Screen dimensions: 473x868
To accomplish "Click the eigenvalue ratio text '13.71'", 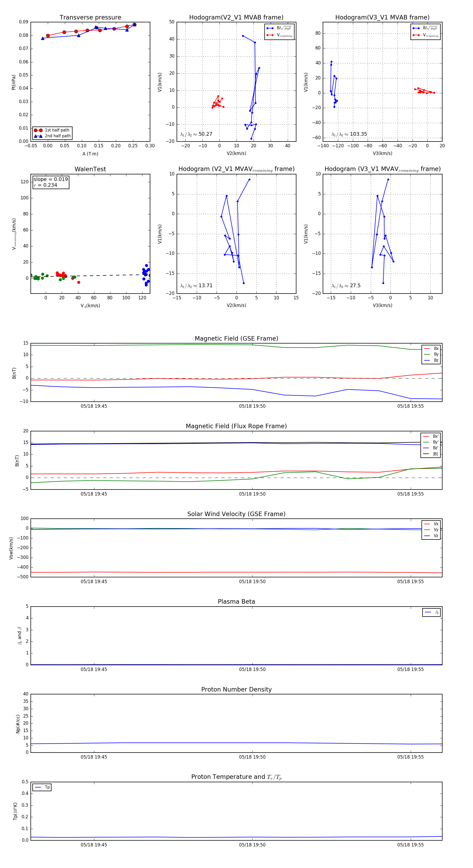I will pyautogui.click(x=205, y=286).
